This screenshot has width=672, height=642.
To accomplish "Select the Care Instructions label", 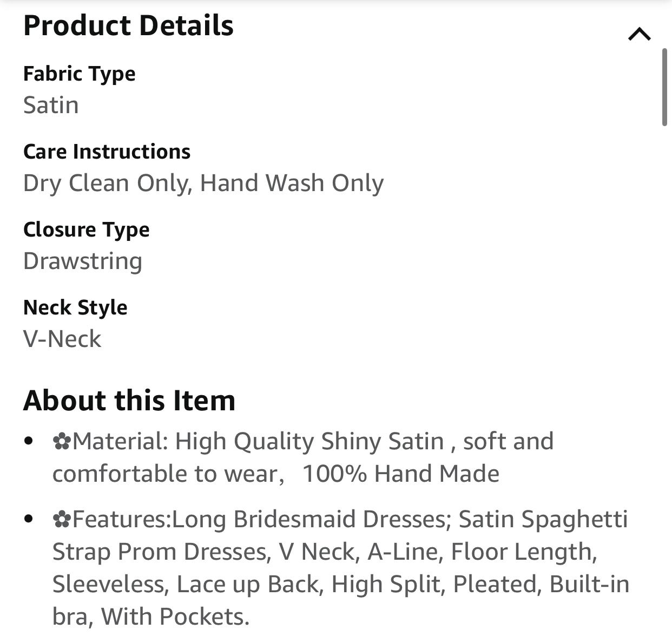I will point(107,152).
